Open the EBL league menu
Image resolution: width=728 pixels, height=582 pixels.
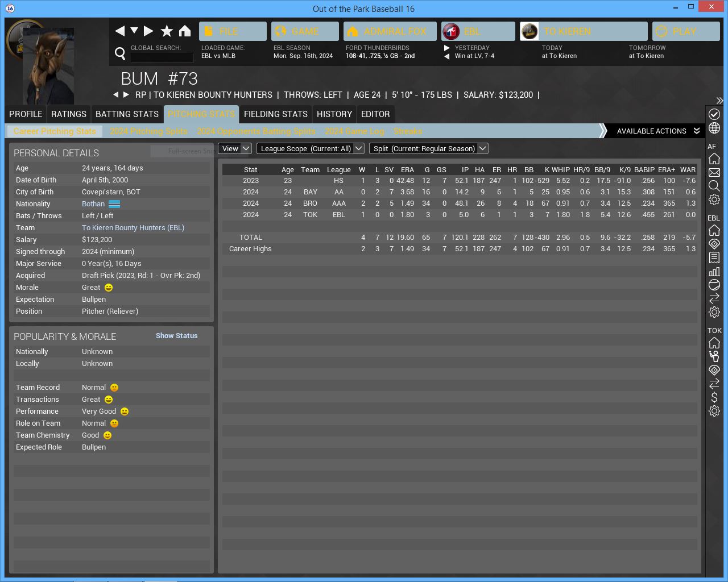tap(478, 31)
